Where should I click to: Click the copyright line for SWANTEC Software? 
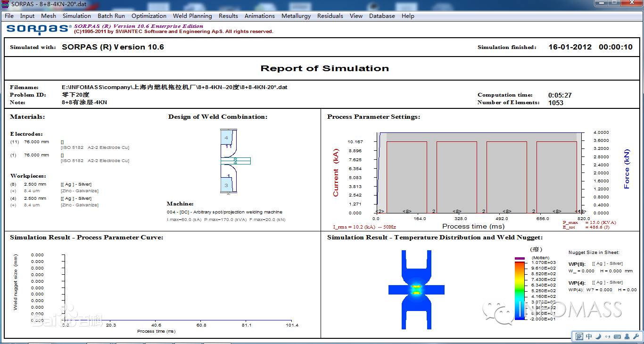pos(173,32)
